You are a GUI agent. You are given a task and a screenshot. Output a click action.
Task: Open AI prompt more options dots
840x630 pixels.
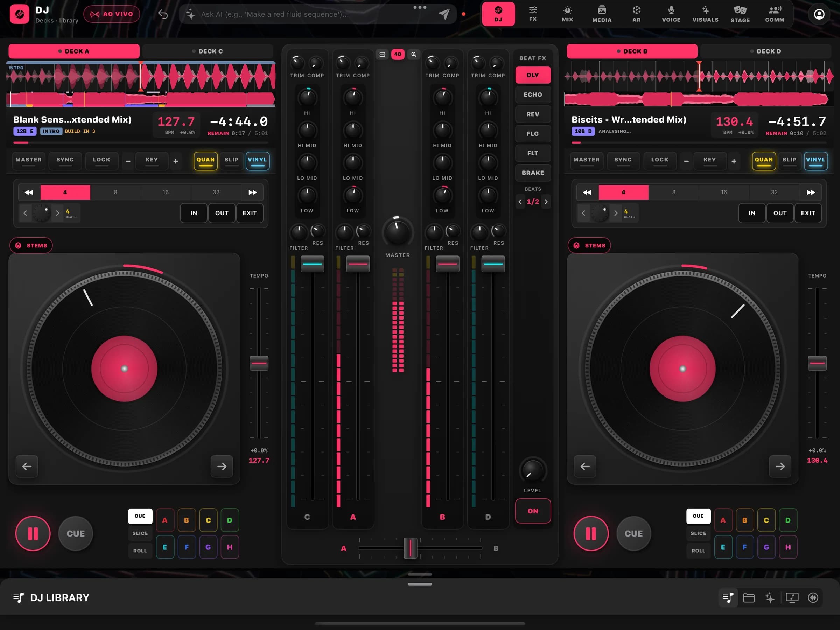pyautogui.click(x=420, y=7)
